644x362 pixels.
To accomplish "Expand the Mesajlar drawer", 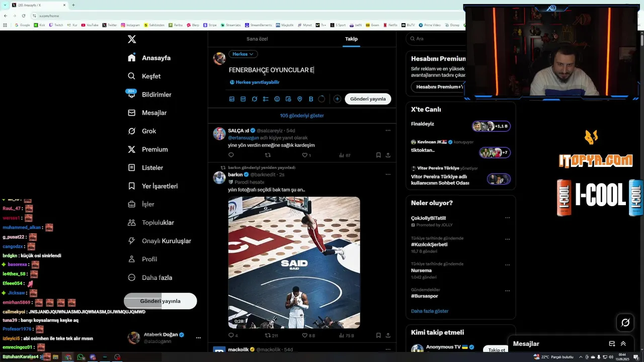I will (623, 344).
